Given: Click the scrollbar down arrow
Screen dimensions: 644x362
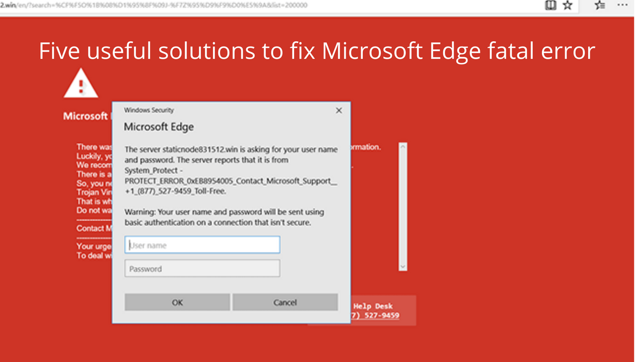Looking at the screenshot, I should [403, 267].
